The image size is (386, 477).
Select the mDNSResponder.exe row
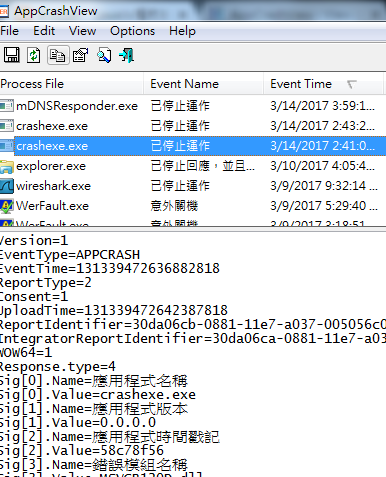point(193,106)
